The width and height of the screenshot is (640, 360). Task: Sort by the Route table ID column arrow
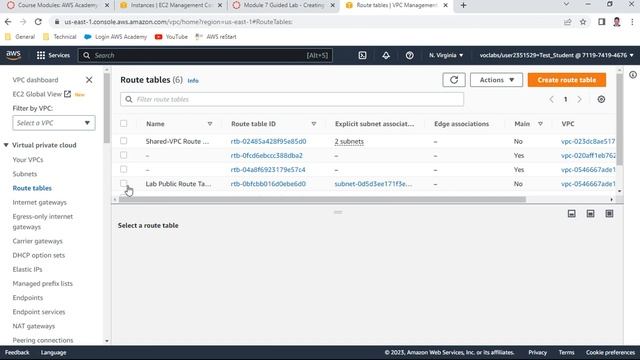tap(314, 124)
